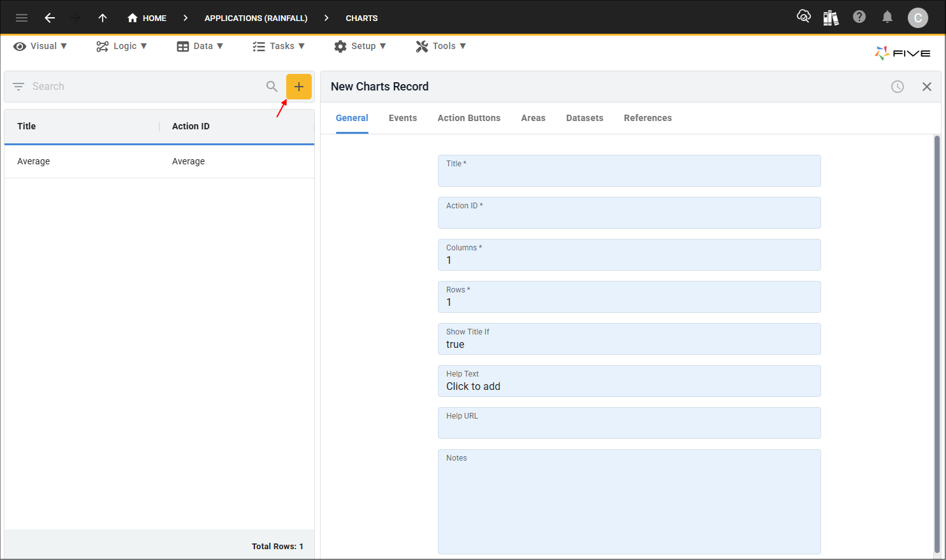Screen dimensions: 946x560
Task: Click the HOME breadcrumb link
Action: 147,18
